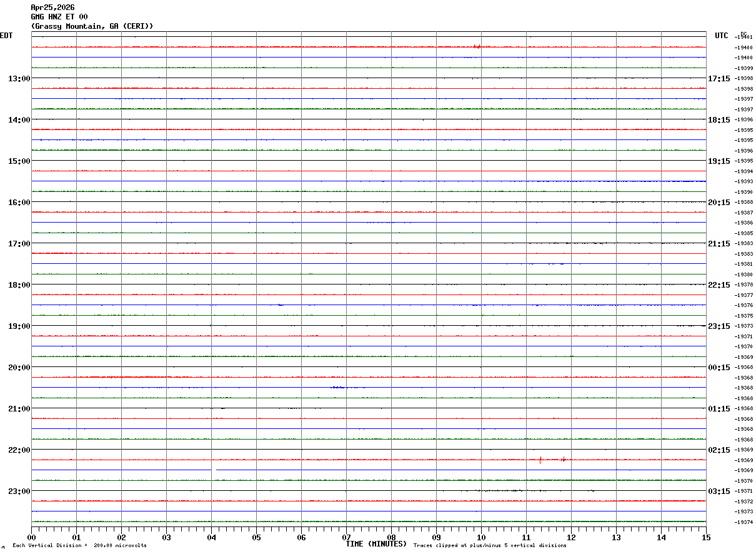Select the 19:00 EDT hour label
756x554 pixels.
coord(19,326)
